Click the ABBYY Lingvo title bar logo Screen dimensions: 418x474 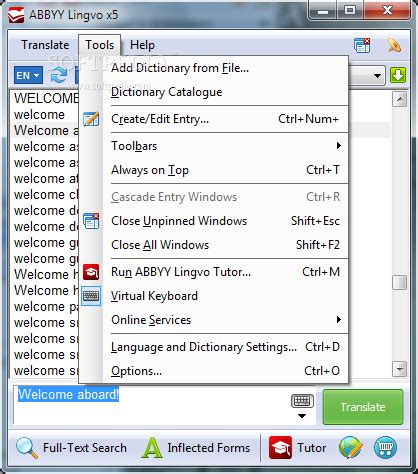[16, 15]
